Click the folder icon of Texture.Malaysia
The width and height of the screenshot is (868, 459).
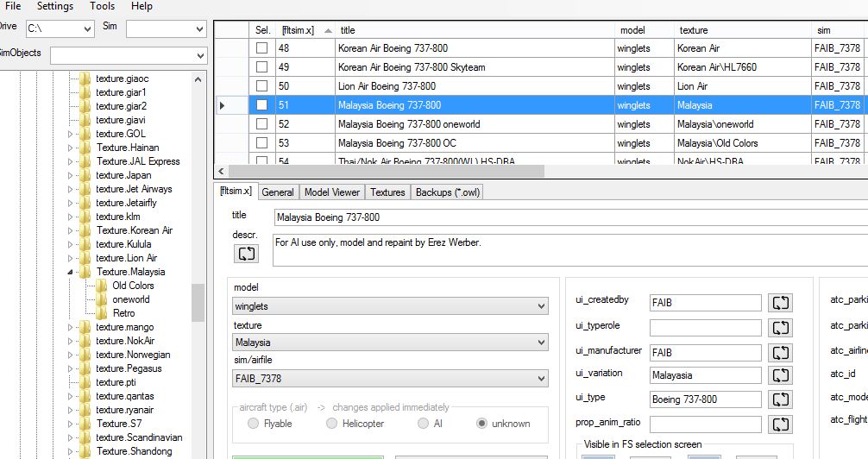pyautogui.click(x=85, y=272)
